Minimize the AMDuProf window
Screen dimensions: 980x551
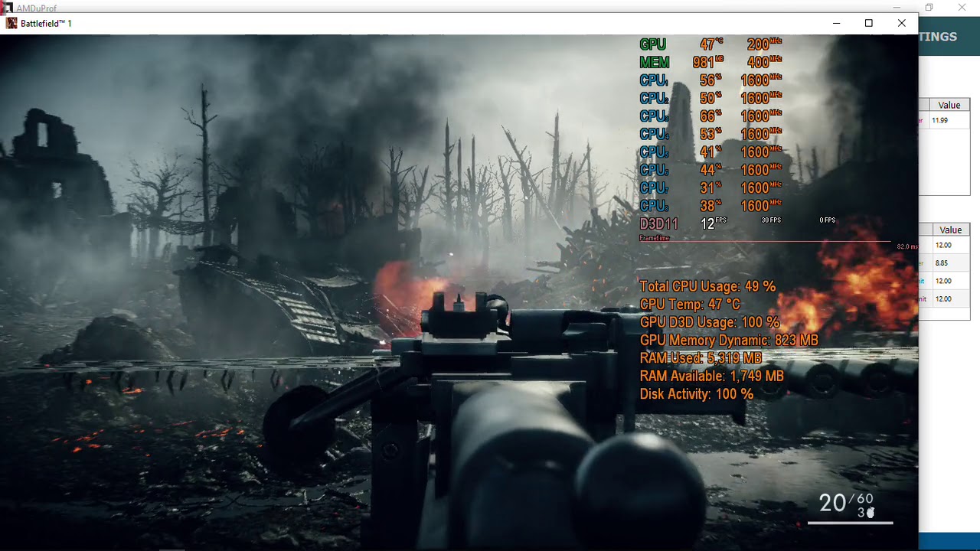click(x=896, y=8)
